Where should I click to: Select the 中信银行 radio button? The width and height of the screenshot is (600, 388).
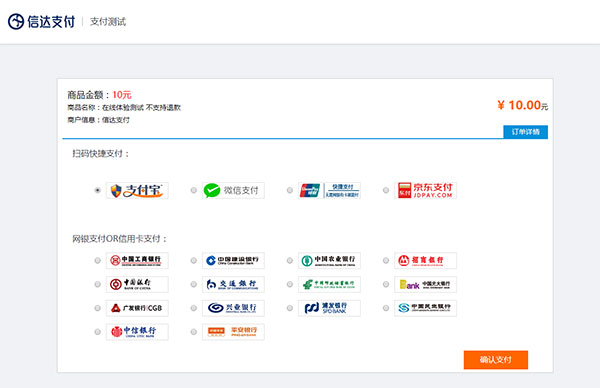point(98,332)
